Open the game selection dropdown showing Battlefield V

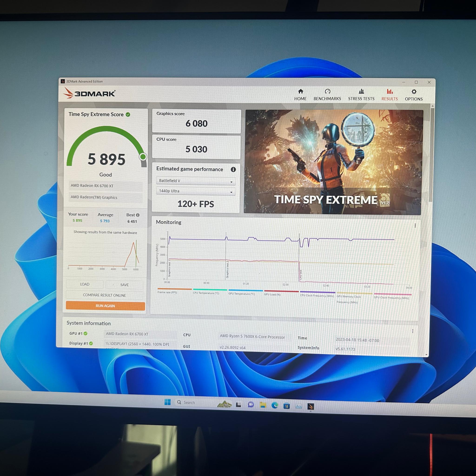click(196, 181)
